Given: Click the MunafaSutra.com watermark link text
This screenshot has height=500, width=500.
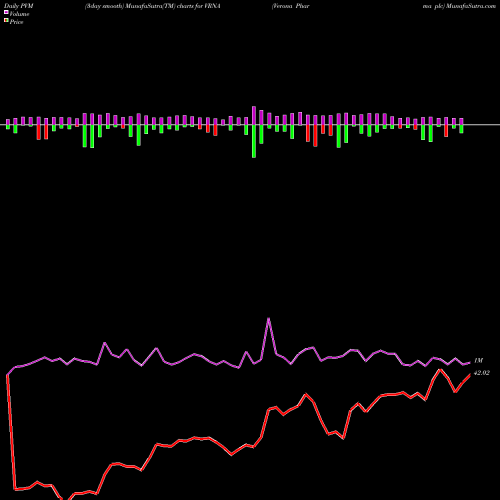Looking at the screenshot, I should (471, 6).
